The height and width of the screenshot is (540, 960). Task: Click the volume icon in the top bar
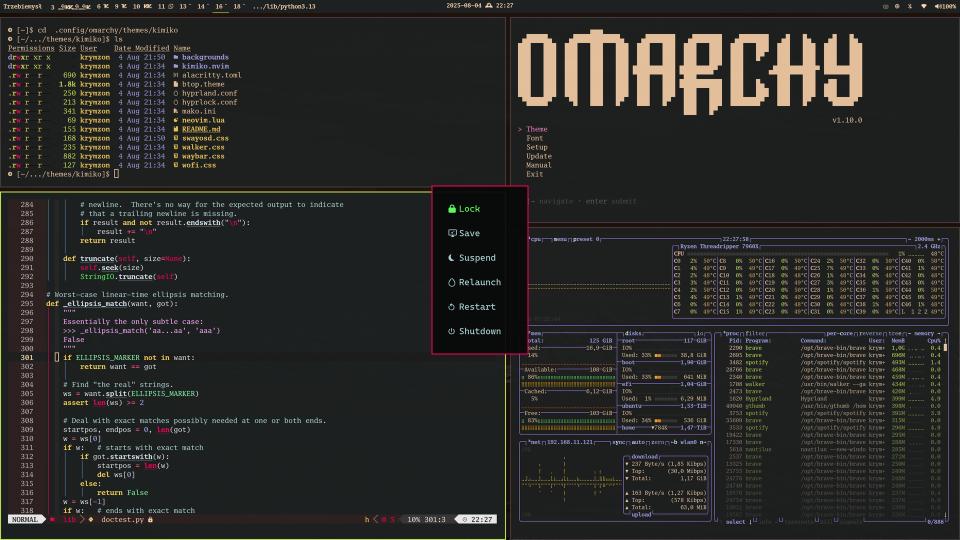[x=937, y=6]
